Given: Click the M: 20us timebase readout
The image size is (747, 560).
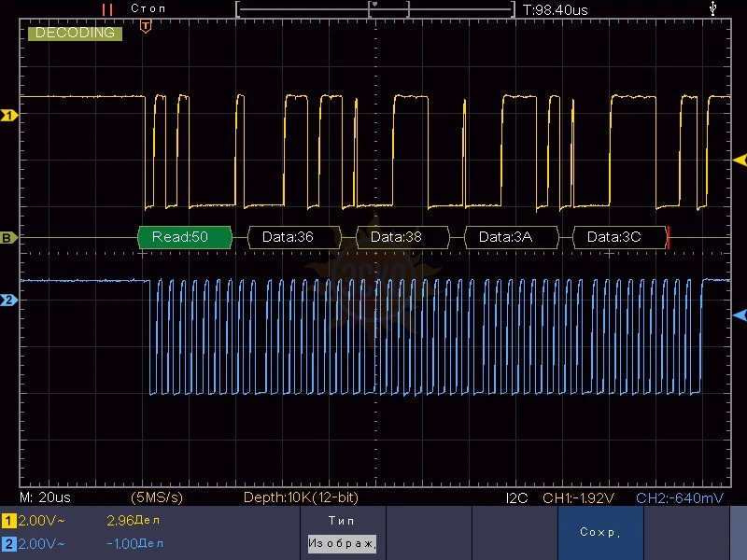Looking at the screenshot, I should coord(45,497).
